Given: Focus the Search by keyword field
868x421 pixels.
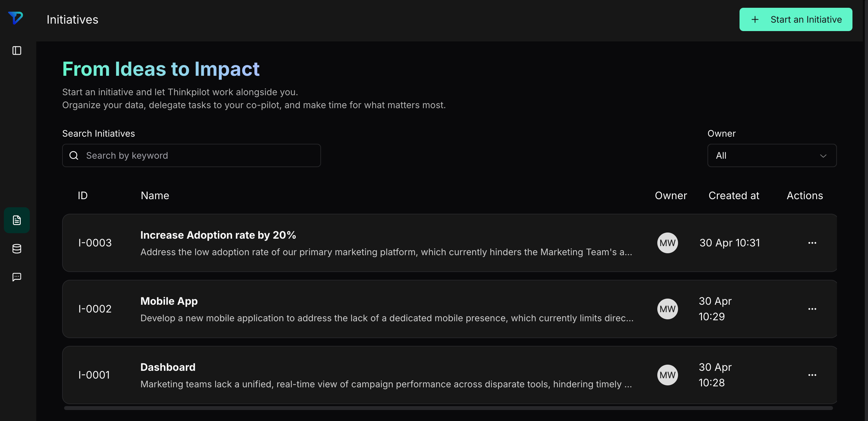Looking at the screenshot, I should click(191, 155).
